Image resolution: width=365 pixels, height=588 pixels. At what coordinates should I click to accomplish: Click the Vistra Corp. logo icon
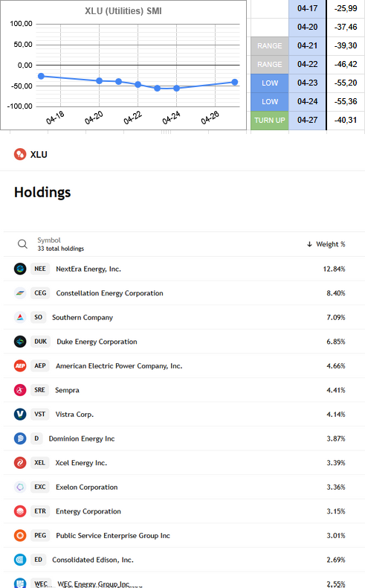coord(20,415)
